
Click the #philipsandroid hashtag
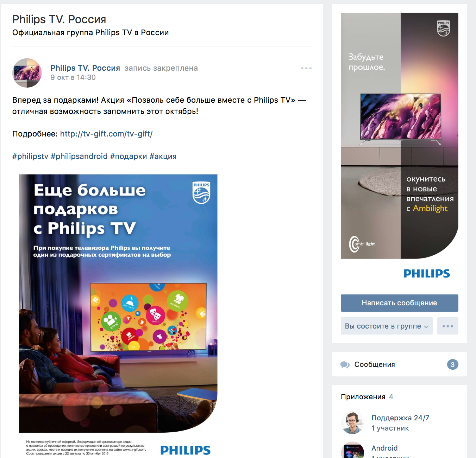[79, 156]
